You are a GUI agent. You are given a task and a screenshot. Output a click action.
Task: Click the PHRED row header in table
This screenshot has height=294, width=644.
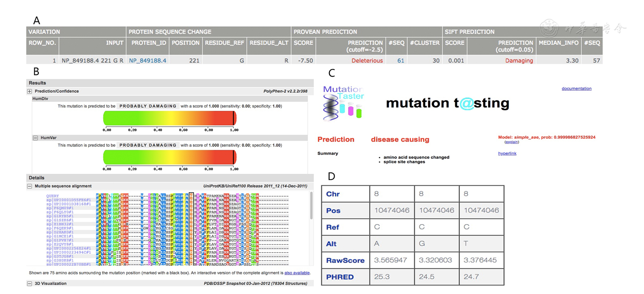340,277
